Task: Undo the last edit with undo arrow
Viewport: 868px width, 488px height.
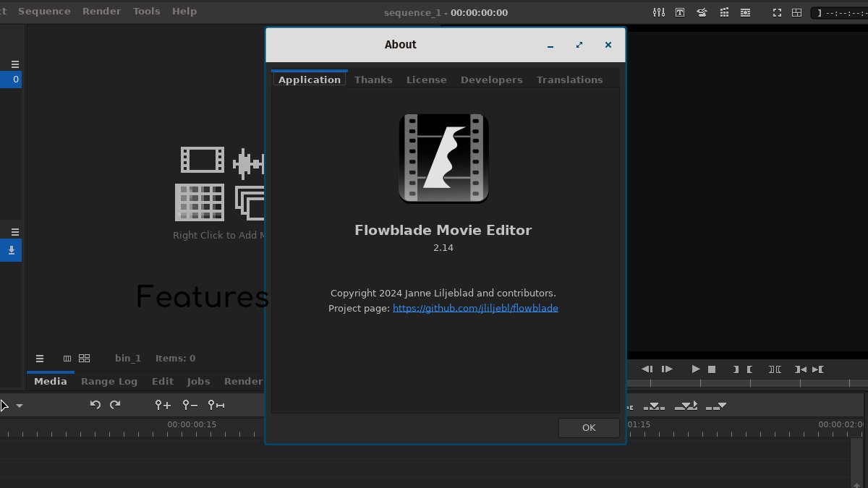Action: [x=95, y=405]
